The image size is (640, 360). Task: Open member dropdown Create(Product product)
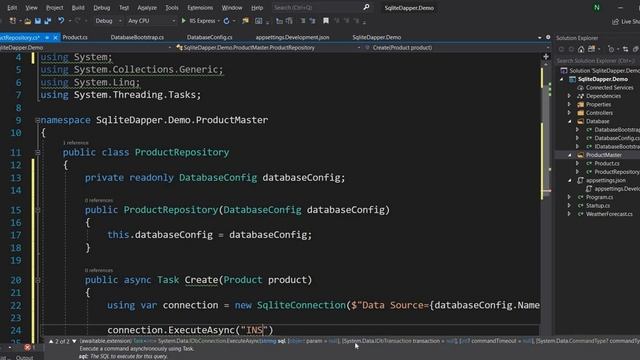click(457, 48)
